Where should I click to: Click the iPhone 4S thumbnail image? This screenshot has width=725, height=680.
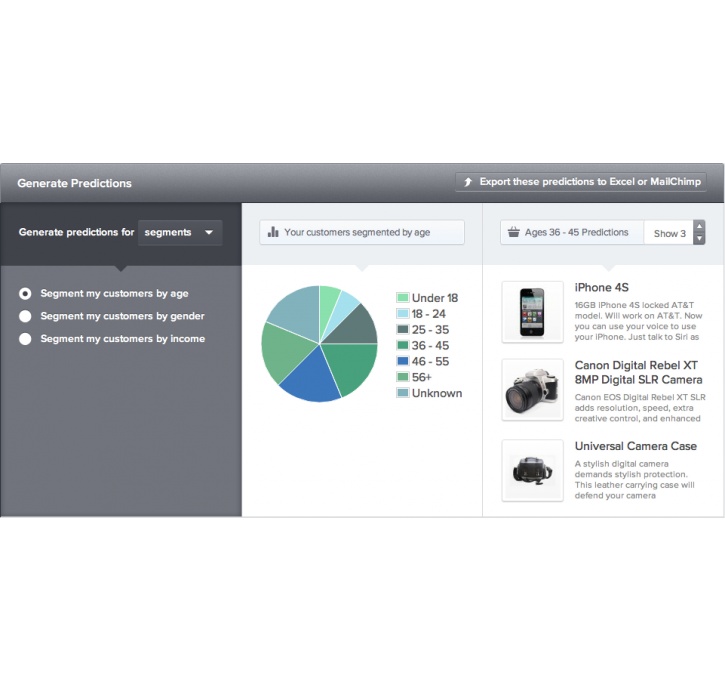click(533, 312)
